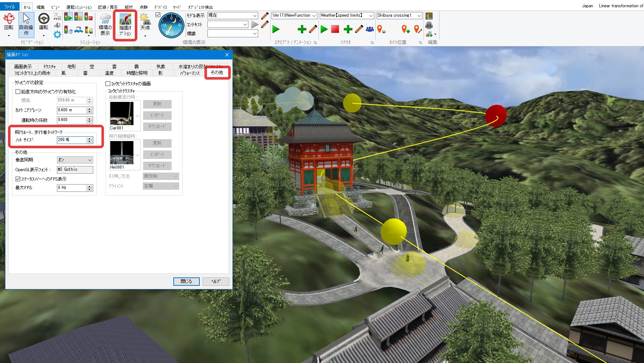Click into the ノットサイズ input field
644x363 pixels.
(x=71, y=140)
